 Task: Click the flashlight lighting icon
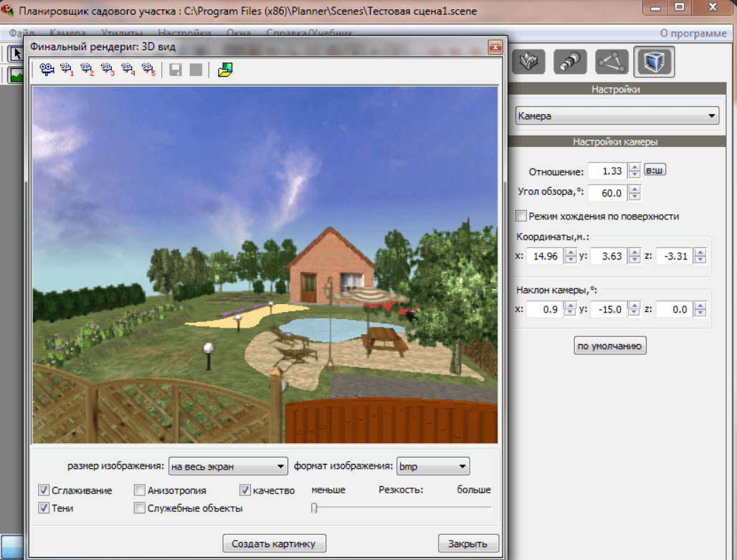tap(570, 62)
